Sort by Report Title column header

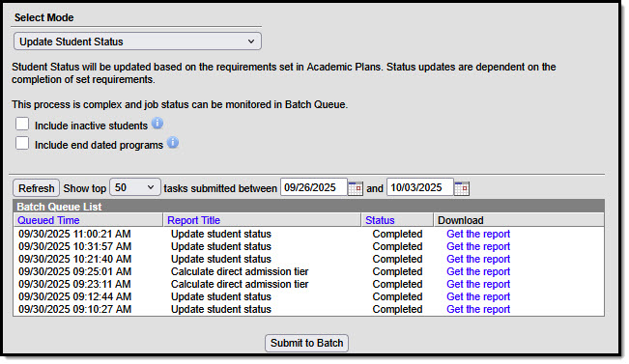194,220
